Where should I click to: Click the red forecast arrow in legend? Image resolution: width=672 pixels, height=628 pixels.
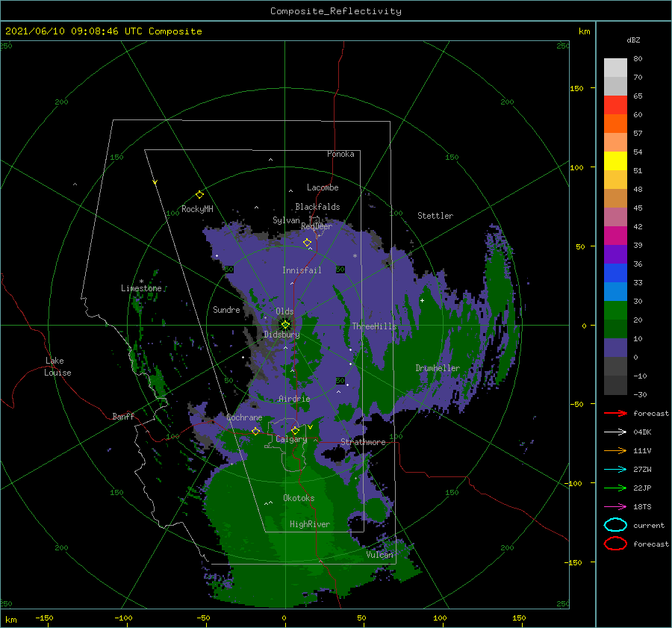(615, 413)
